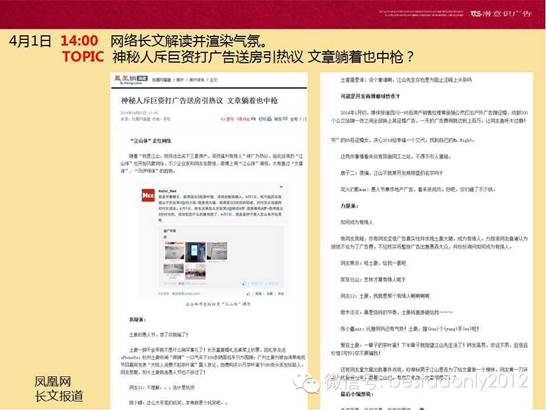Click the company logo in the top red banner

501,13
